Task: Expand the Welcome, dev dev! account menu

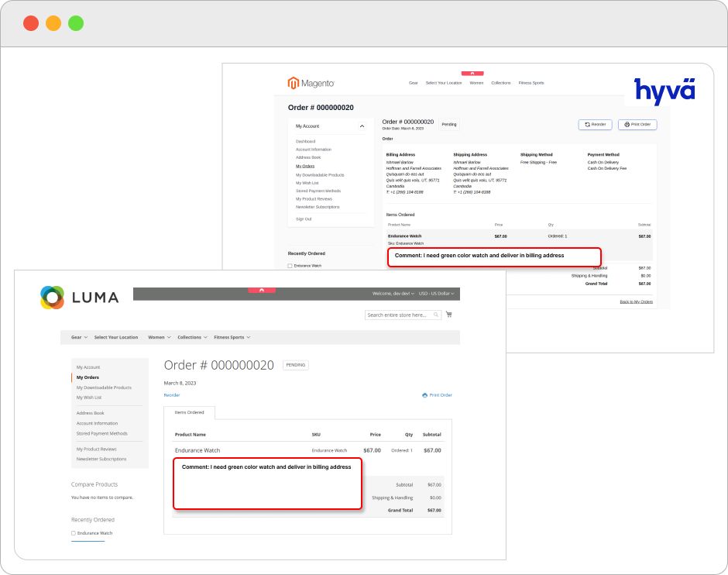Action: click(393, 294)
